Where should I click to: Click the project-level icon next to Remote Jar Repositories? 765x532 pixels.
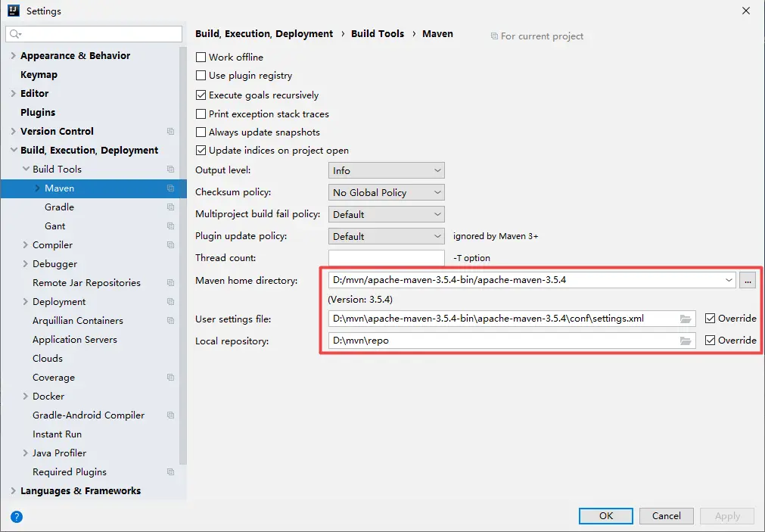tap(170, 282)
